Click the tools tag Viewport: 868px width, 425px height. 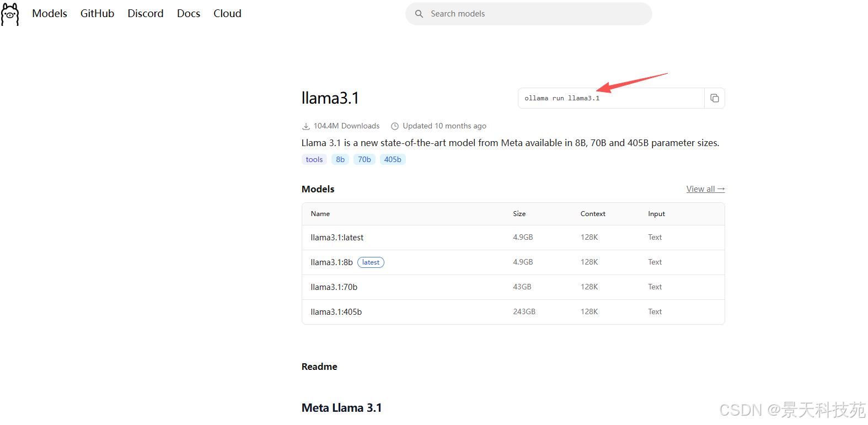pos(314,159)
